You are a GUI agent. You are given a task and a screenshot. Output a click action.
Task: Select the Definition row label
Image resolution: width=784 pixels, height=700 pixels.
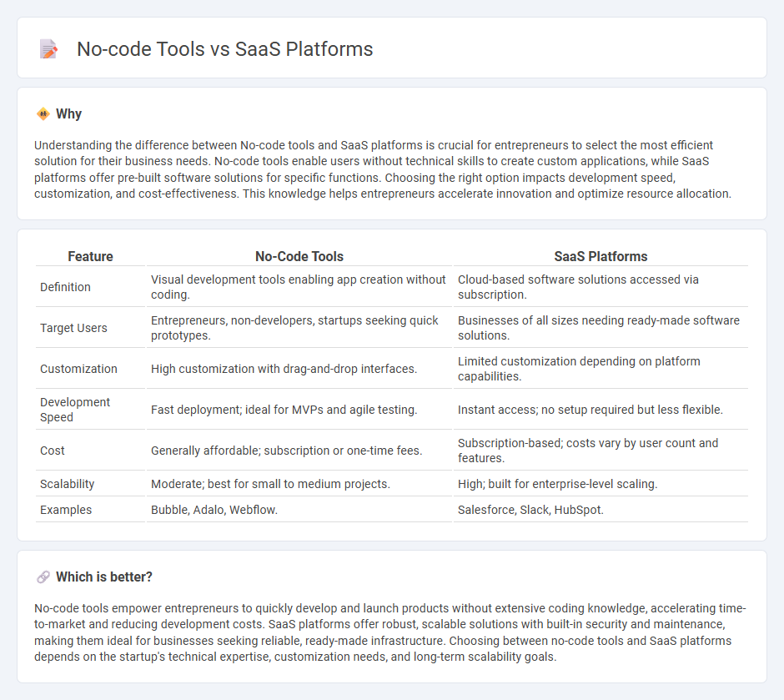pos(66,287)
